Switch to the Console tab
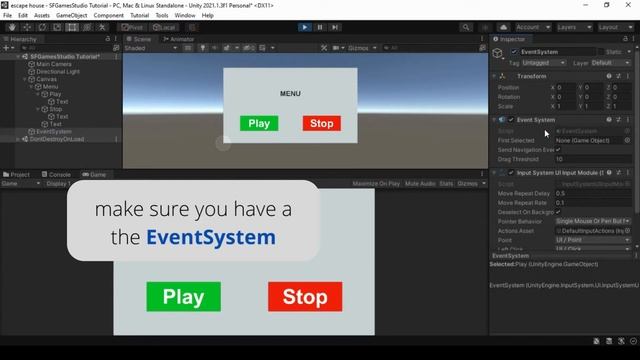 (x=56, y=174)
